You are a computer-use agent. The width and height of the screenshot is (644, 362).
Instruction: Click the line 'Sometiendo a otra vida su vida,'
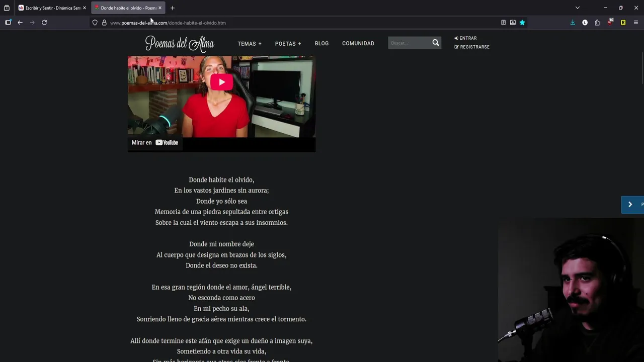point(221,351)
